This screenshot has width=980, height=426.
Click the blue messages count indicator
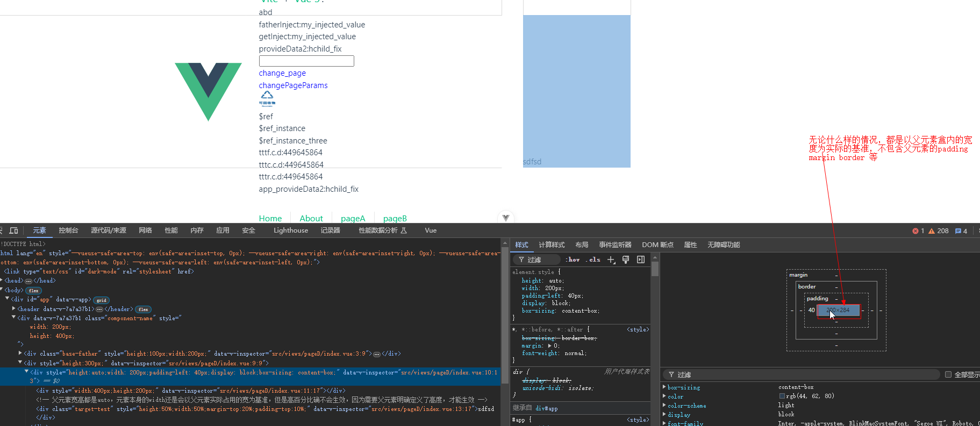pyautogui.click(x=961, y=231)
